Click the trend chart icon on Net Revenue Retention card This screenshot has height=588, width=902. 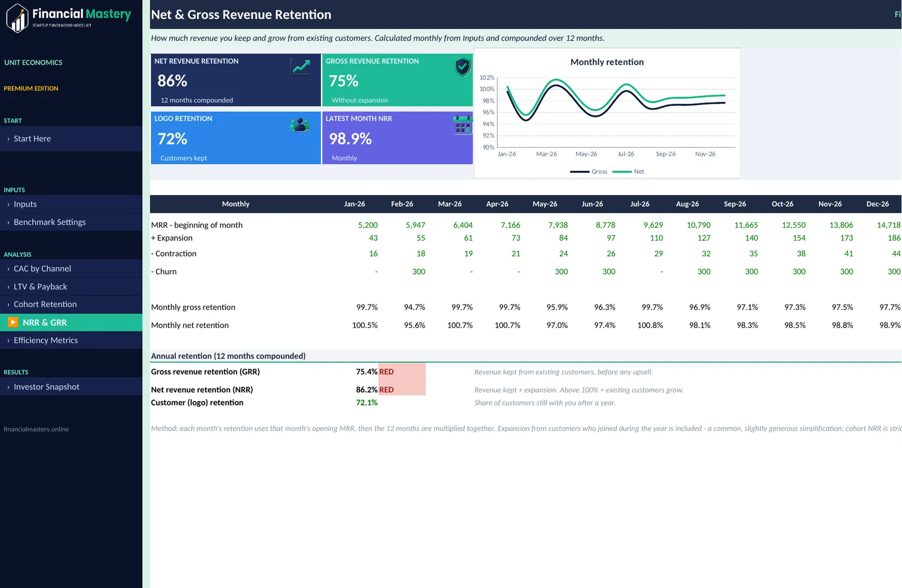click(300, 67)
